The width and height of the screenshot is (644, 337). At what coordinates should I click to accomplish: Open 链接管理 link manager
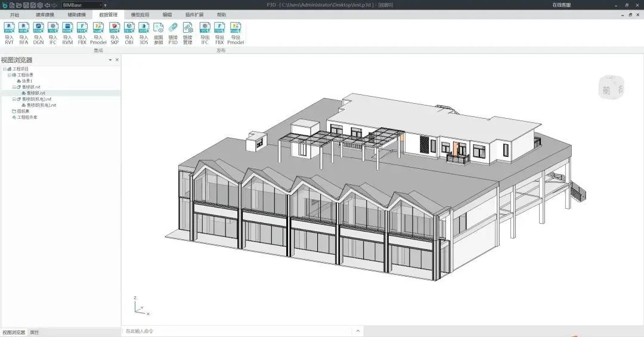pyautogui.click(x=188, y=33)
